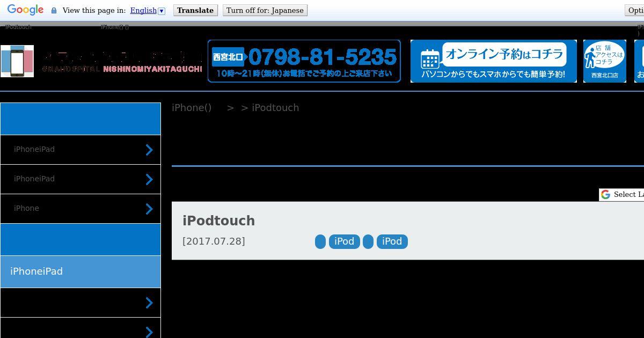Click the walking person icon on access banner
The image size is (644, 338).
tap(590, 56)
